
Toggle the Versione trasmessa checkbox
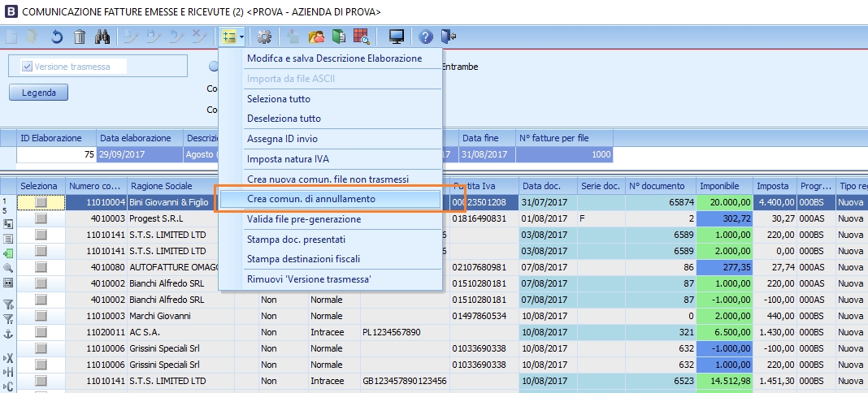click(x=27, y=67)
